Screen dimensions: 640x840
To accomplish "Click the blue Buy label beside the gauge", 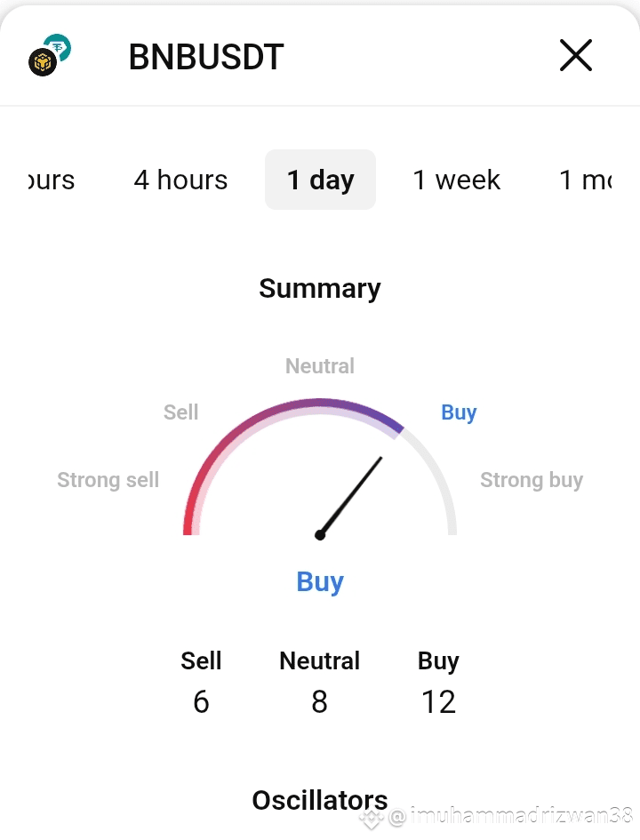I will pyautogui.click(x=459, y=412).
